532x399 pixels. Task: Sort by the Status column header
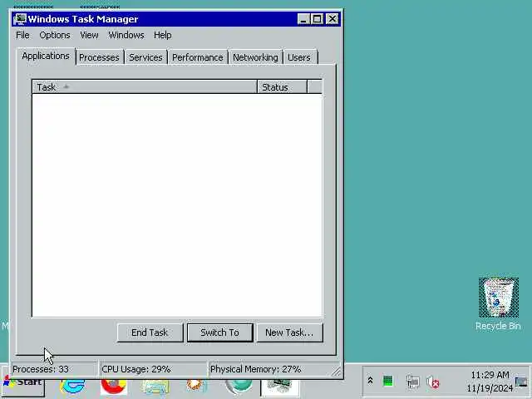283,86
